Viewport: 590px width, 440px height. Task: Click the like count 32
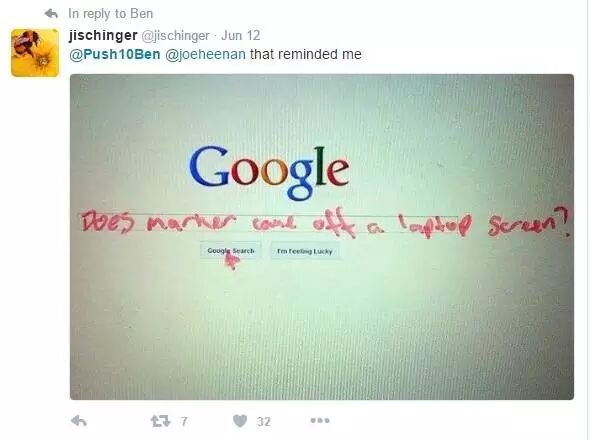[264, 421]
